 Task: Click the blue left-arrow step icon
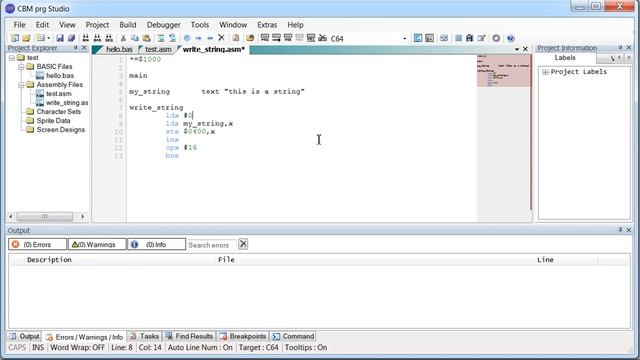tap(210, 38)
